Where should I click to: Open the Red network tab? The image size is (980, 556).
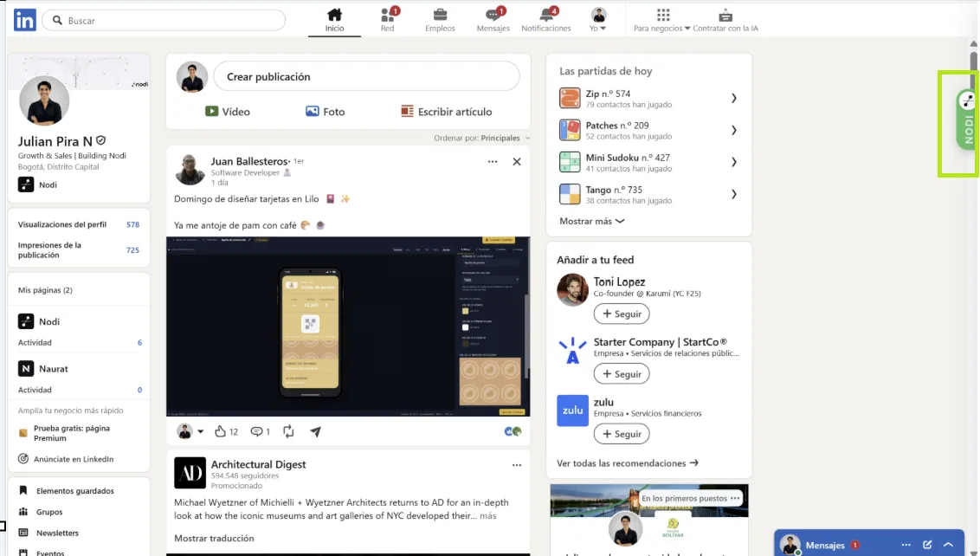(x=388, y=20)
